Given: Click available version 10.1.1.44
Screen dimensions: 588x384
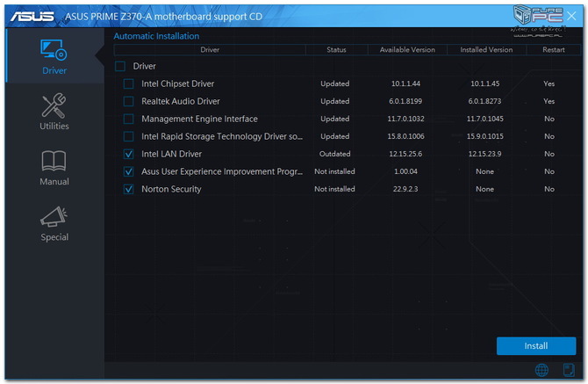Looking at the screenshot, I should [405, 83].
